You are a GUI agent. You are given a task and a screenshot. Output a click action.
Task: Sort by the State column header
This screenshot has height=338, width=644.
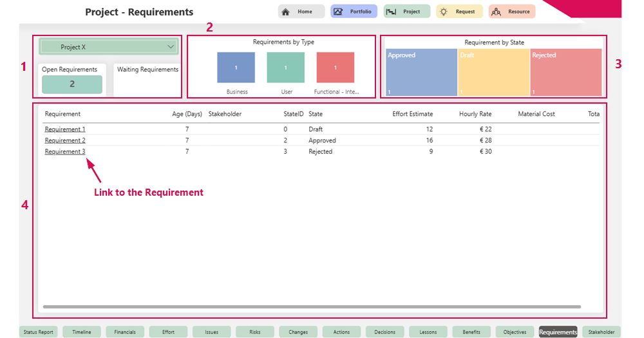coord(316,114)
